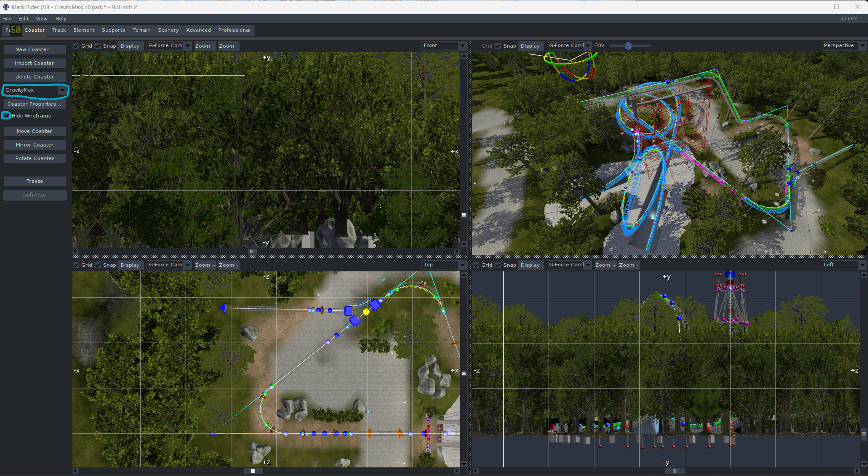
Task: Click the left scroll arrow of the Front view
Action: (x=75, y=251)
